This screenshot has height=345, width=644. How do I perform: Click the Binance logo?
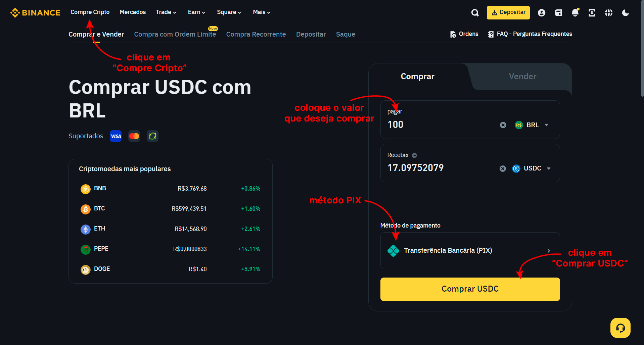click(x=35, y=13)
